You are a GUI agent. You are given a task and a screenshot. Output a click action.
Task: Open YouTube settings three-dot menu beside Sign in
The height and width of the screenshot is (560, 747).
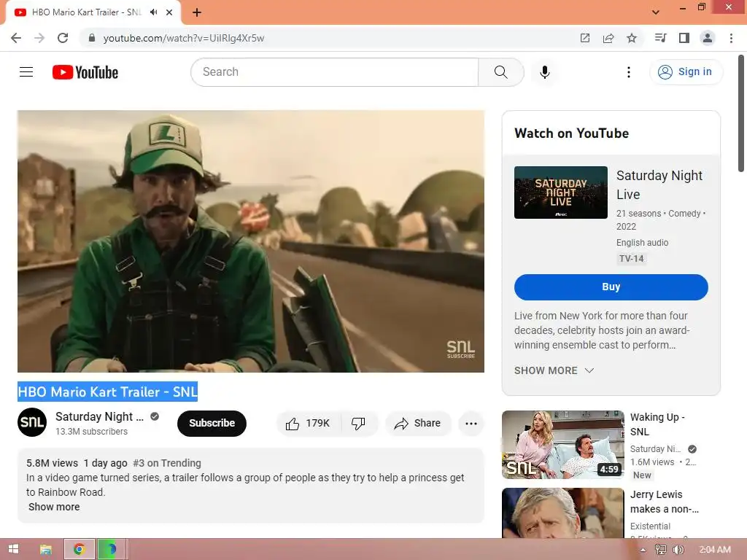pos(628,72)
